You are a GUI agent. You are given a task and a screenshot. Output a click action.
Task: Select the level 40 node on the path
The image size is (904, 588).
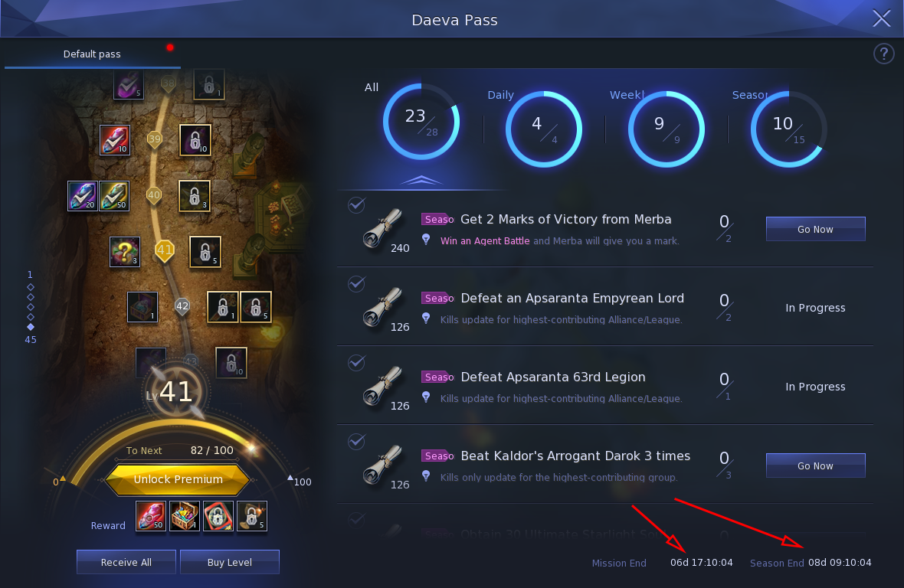154,194
